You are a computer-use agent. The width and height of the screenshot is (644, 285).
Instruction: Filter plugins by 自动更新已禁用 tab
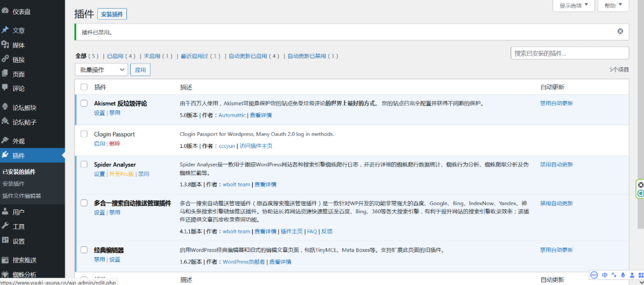[307, 56]
